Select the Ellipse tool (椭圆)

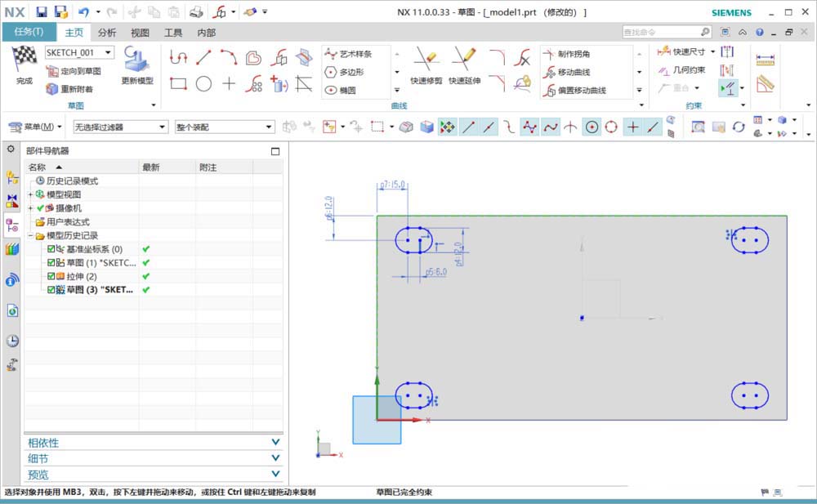(340, 90)
